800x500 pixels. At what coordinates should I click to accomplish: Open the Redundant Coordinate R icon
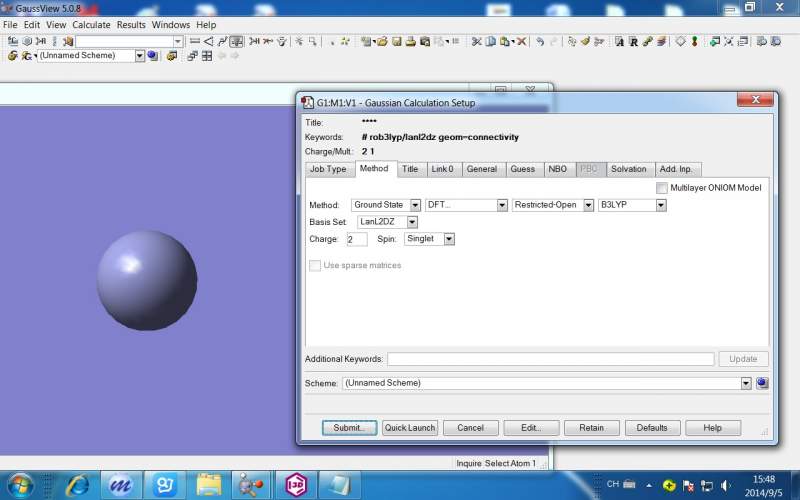click(633, 41)
